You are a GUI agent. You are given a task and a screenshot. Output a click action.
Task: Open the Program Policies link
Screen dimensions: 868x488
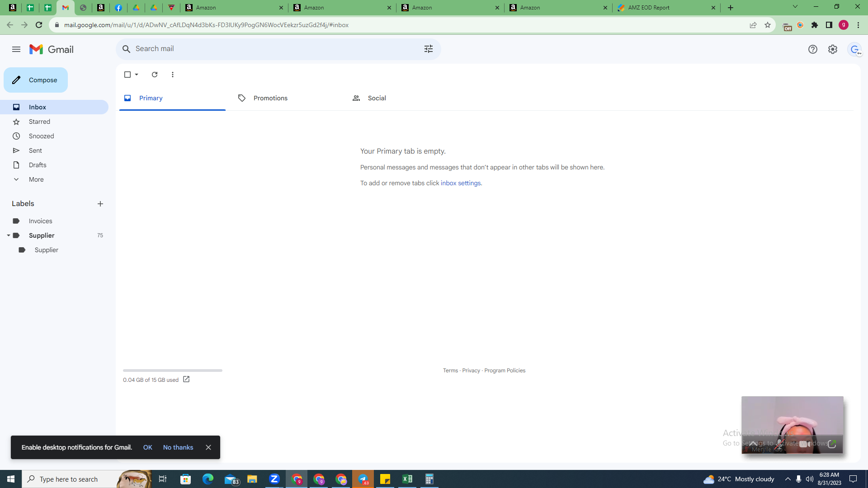point(505,371)
